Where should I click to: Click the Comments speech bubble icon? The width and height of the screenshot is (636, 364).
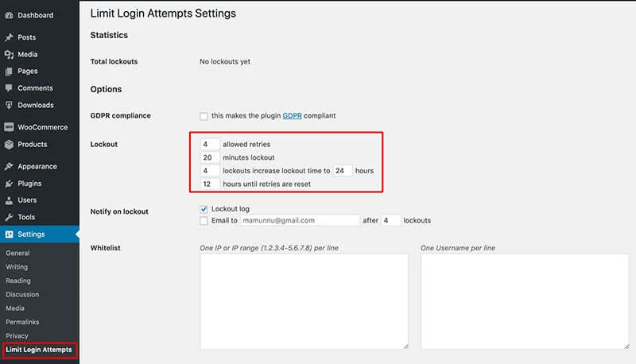click(x=9, y=88)
